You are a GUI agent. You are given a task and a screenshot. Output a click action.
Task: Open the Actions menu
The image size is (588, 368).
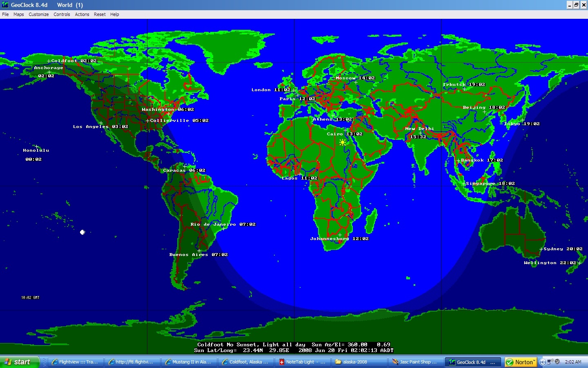click(82, 14)
